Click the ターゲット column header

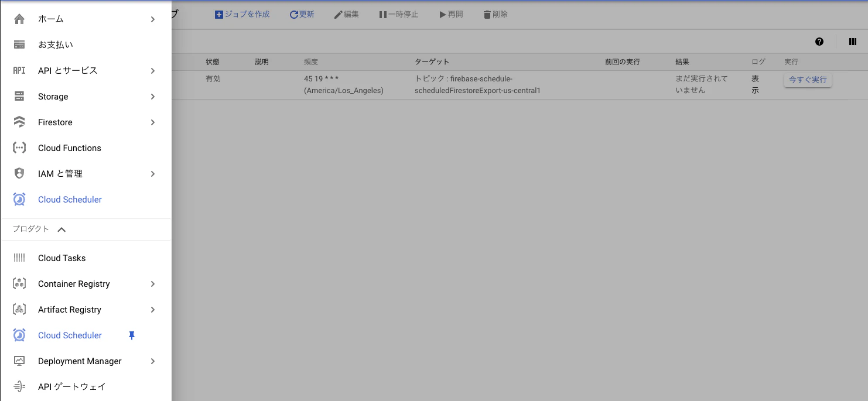click(432, 62)
